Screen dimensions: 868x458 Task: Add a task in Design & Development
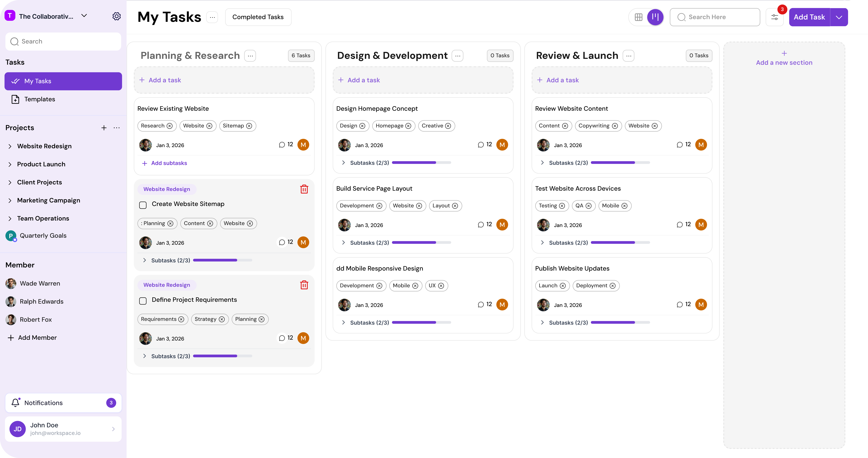423,80
